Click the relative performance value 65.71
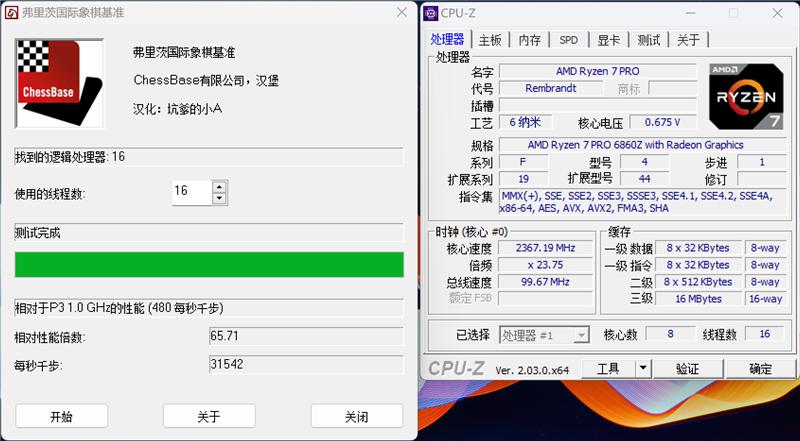800x441 pixels. pos(306,336)
